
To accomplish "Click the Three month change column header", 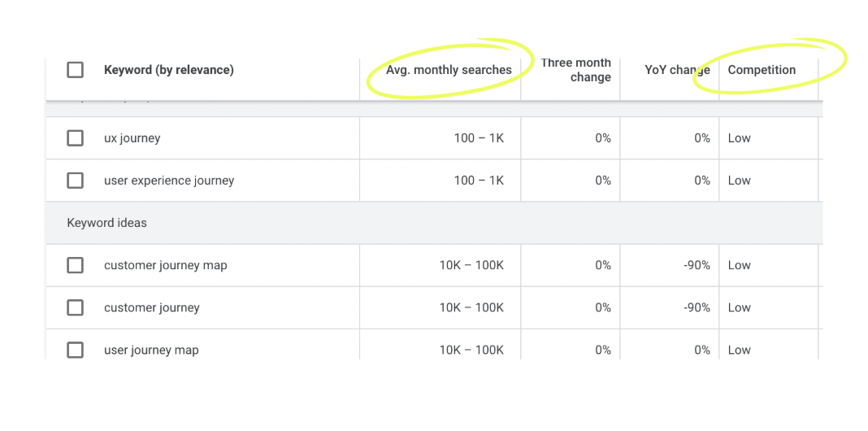I will [576, 70].
